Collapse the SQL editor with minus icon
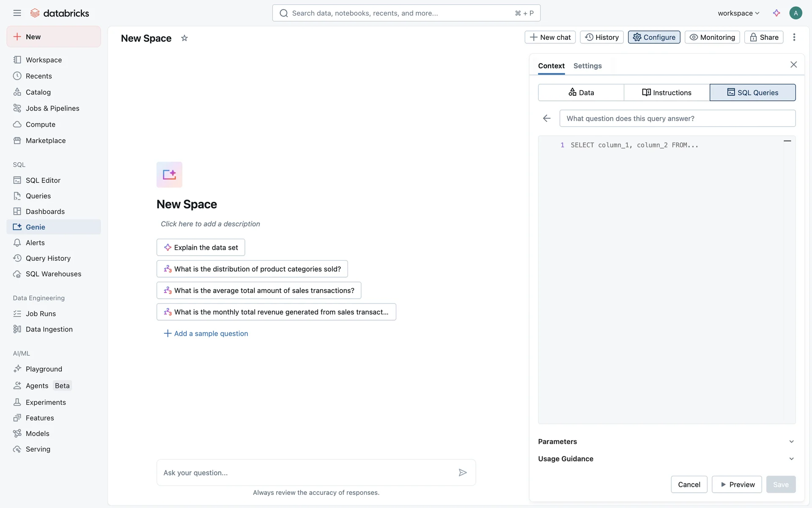The image size is (812, 508). tap(787, 141)
